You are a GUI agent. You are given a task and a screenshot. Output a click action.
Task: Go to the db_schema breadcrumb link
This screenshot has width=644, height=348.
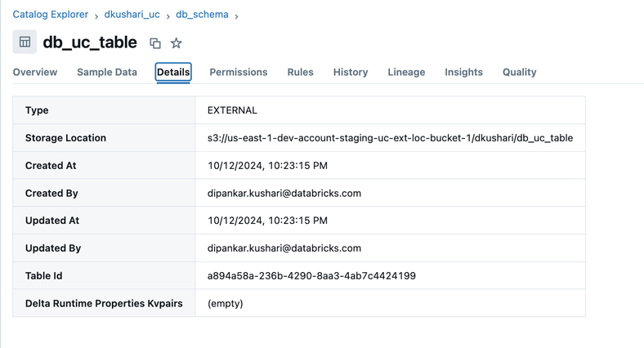[x=203, y=15]
